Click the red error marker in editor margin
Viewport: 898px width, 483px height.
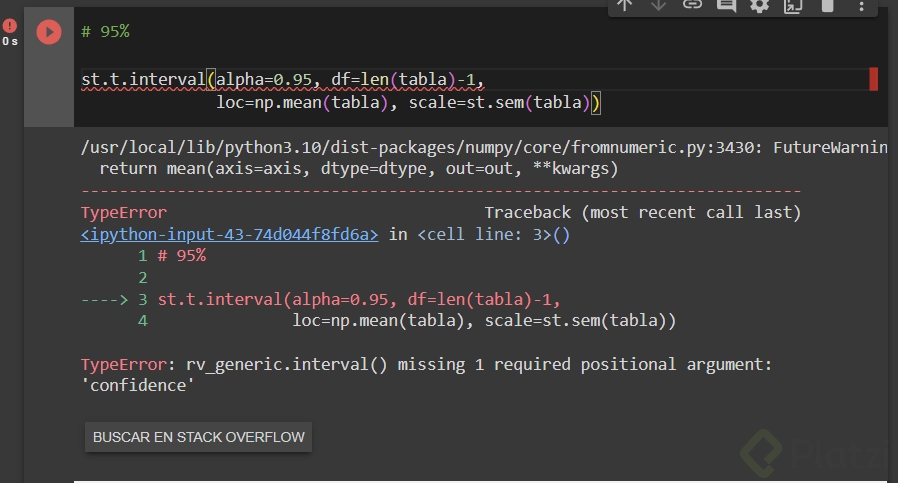coord(874,79)
